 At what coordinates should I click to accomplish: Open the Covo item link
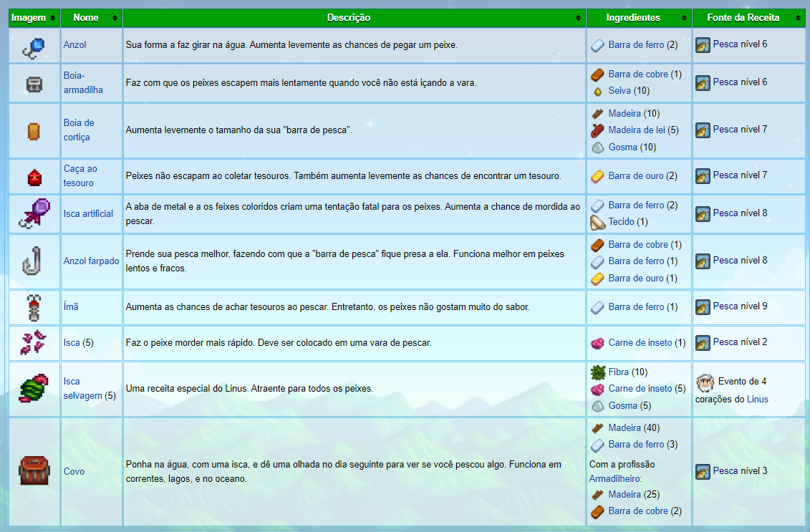tap(74, 472)
